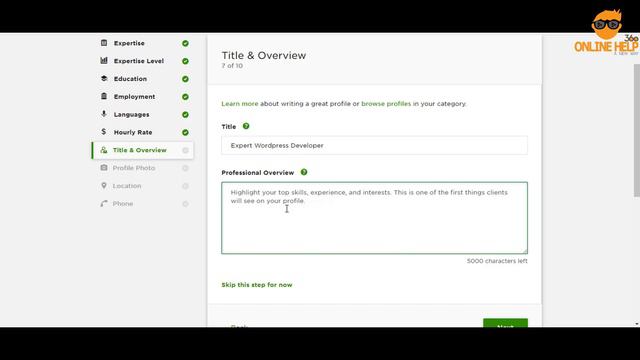Click the text area resize handle corner
Viewport: 640px width, 360px height.
(525, 251)
